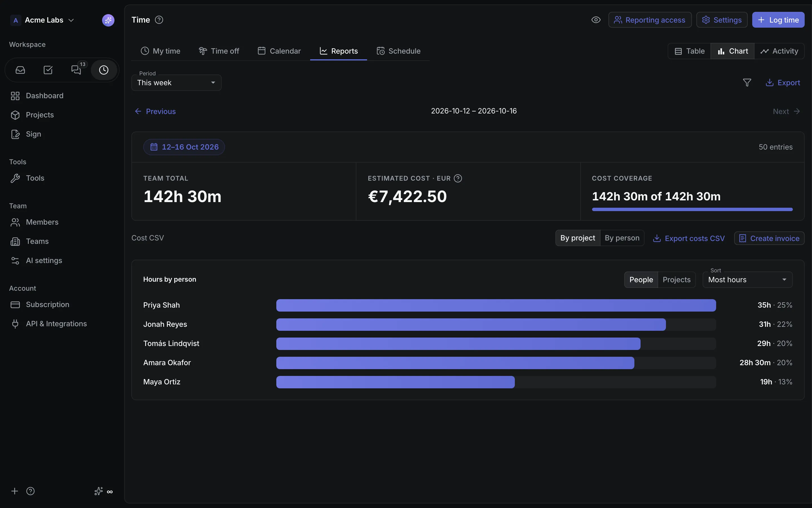
Task: Switch to the Calendar tab
Action: tap(279, 51)
